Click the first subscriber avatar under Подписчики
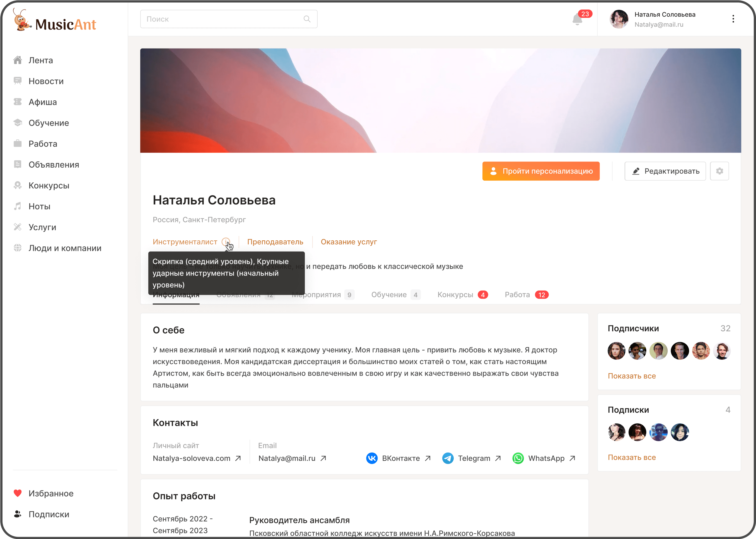 click(x=616, y=351)
